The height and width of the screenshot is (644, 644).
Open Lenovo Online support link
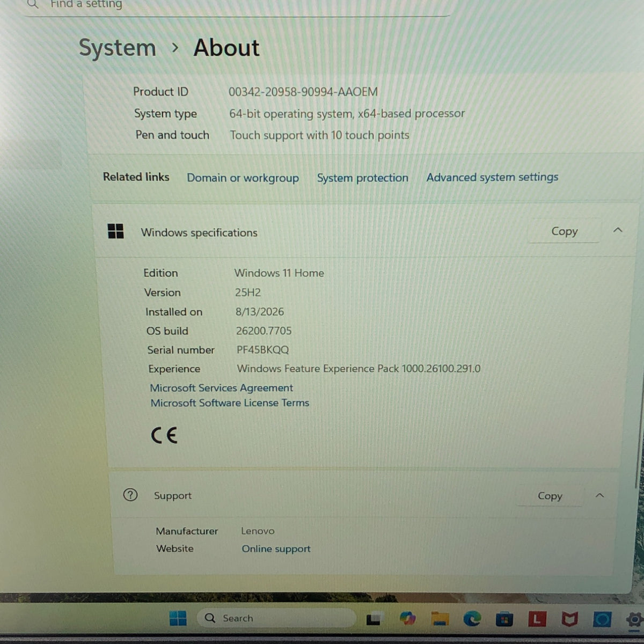pos(276,548)
